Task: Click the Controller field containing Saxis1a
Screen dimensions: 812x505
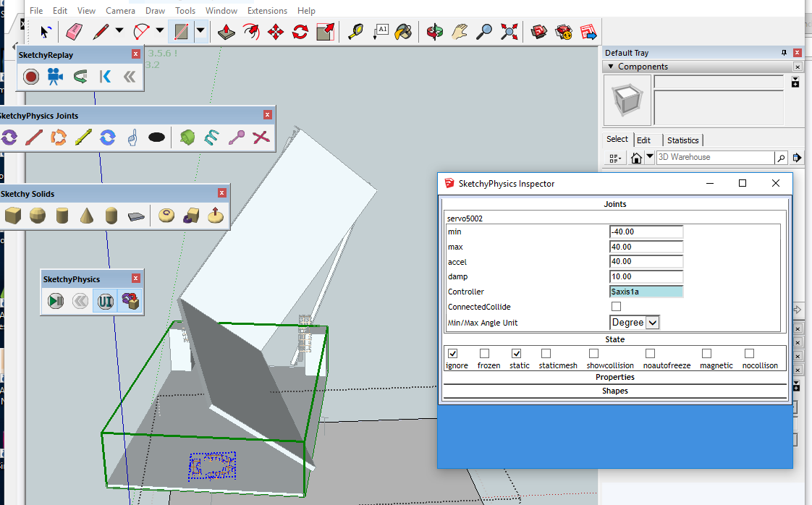Action: pyautogui.click(x=646, y=292)
